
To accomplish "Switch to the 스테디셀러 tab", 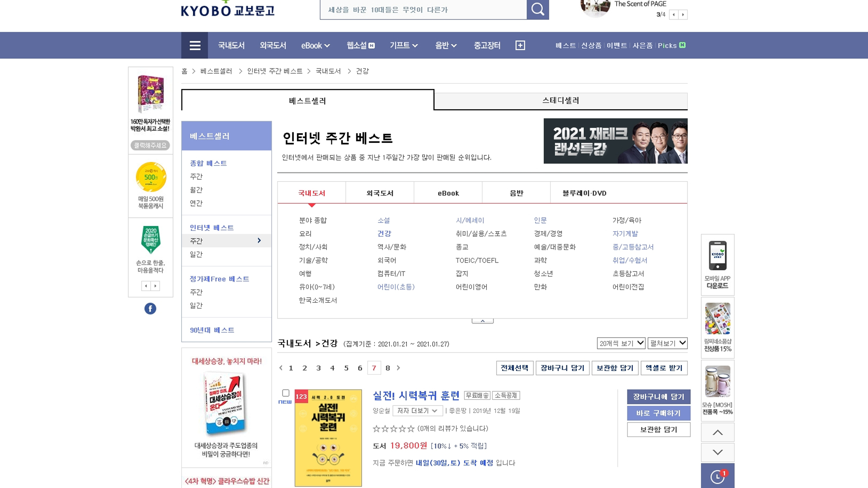I will [561, 101].
